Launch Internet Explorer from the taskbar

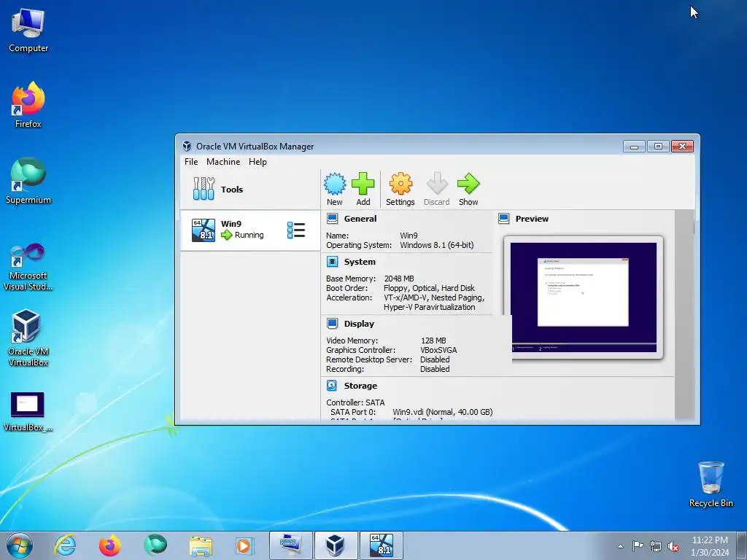[x=65, y=545]
